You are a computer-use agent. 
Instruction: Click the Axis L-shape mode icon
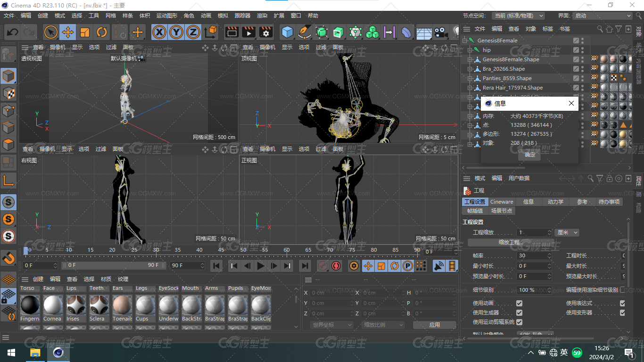pyautogui.click(x=8, y=180)
